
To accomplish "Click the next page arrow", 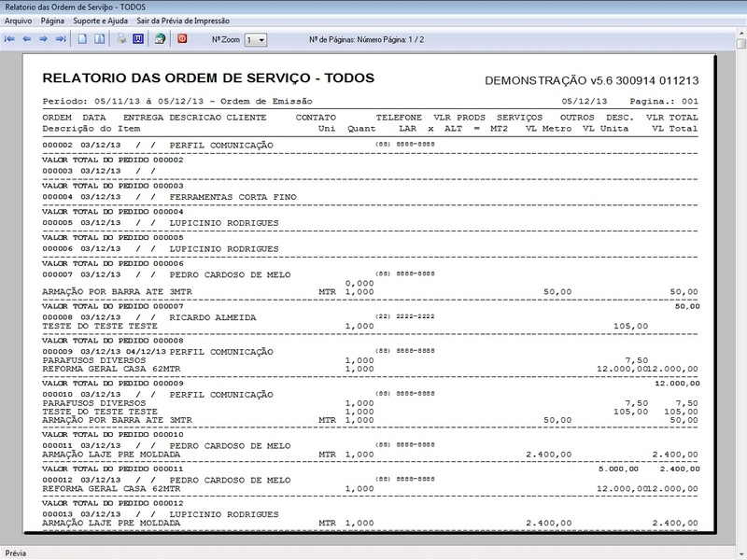I will pyautogui.click(x=43, y=39).
